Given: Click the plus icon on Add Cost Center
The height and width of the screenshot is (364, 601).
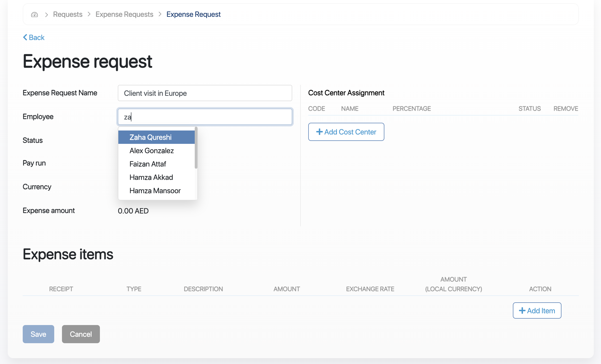Looking at the screenshot, I should coord(319,132).
